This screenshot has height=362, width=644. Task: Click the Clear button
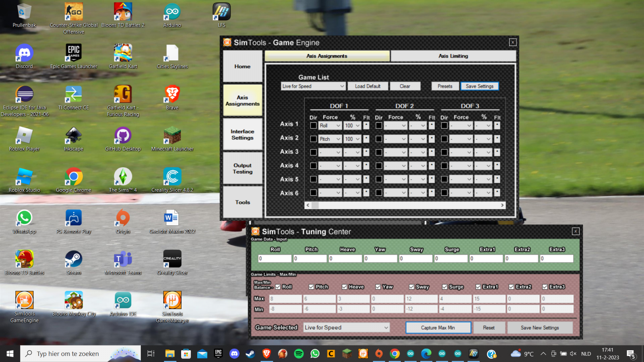405,86
